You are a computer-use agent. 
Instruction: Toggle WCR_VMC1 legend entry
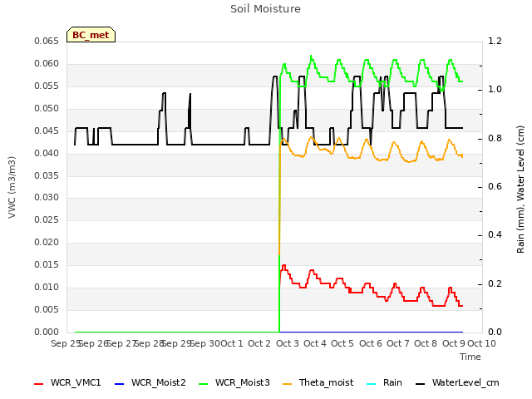[67, 382]
